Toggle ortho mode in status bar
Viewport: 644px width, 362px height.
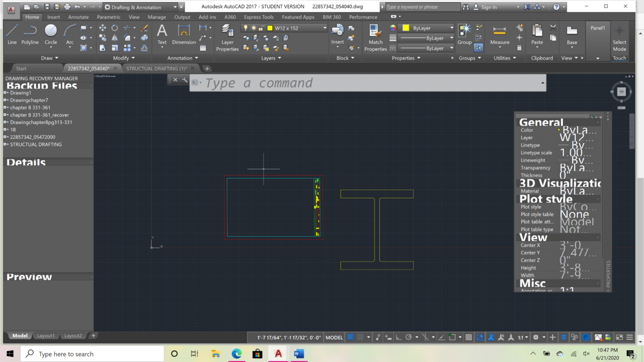pos(398,337)
